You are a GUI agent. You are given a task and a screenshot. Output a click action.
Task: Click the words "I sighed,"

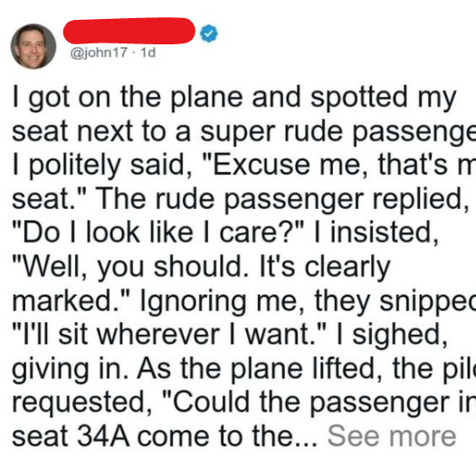(392, 335)
